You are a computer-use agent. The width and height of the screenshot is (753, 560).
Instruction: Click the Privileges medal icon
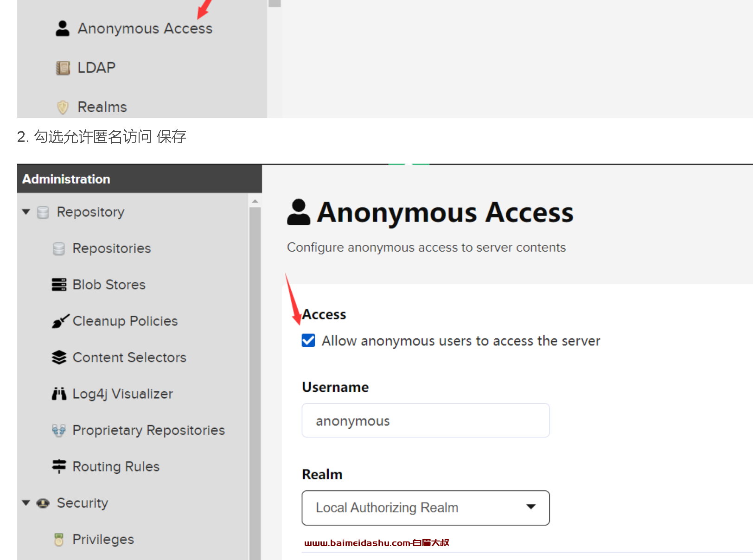coord(59,540)
